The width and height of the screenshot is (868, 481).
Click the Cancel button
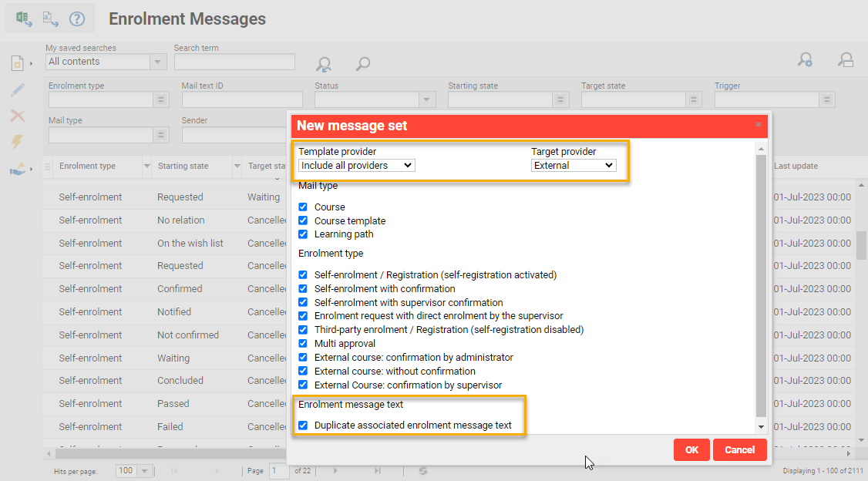coord(739,450)
